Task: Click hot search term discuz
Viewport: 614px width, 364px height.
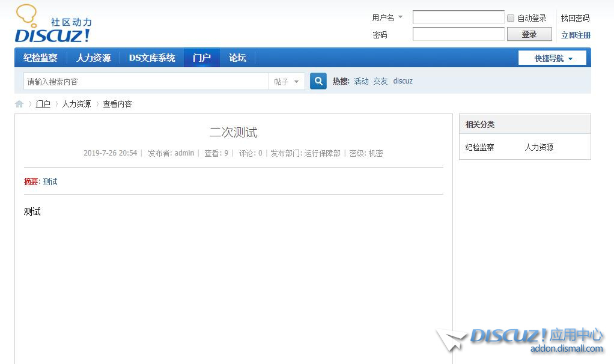Action: tap(403, 81)
